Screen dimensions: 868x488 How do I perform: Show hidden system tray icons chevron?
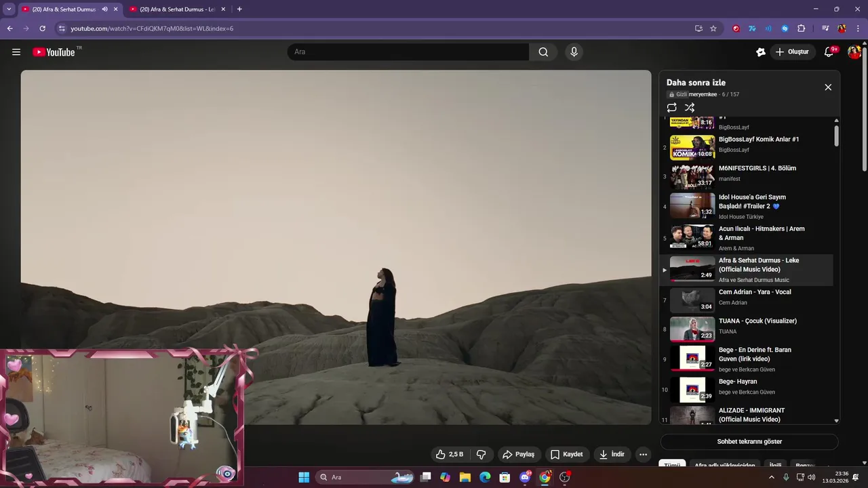pos(771,477)
